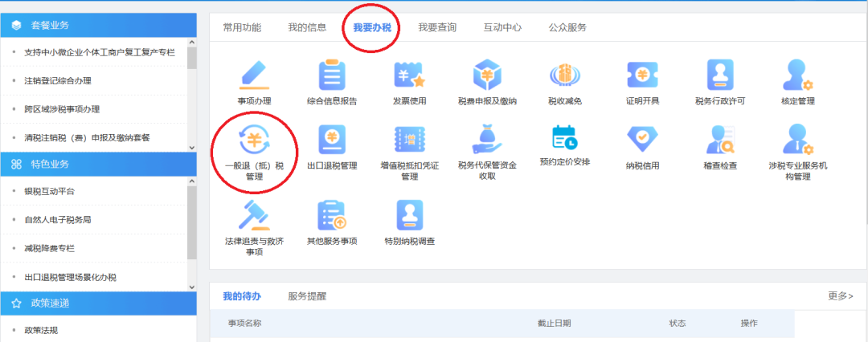Image resolution: width=868 pixels, height=342 pixels.
Task: Click scroll-up arrow in 特色业务 list
Action: 191,181
